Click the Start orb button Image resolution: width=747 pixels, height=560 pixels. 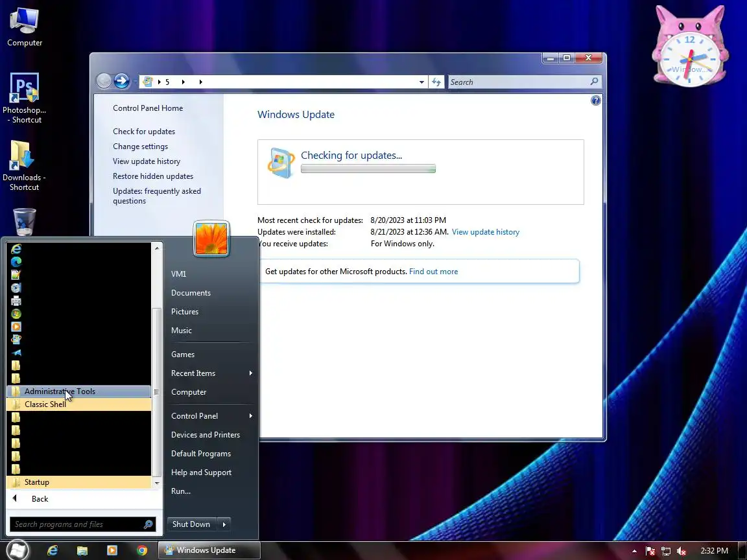point(18,550)
